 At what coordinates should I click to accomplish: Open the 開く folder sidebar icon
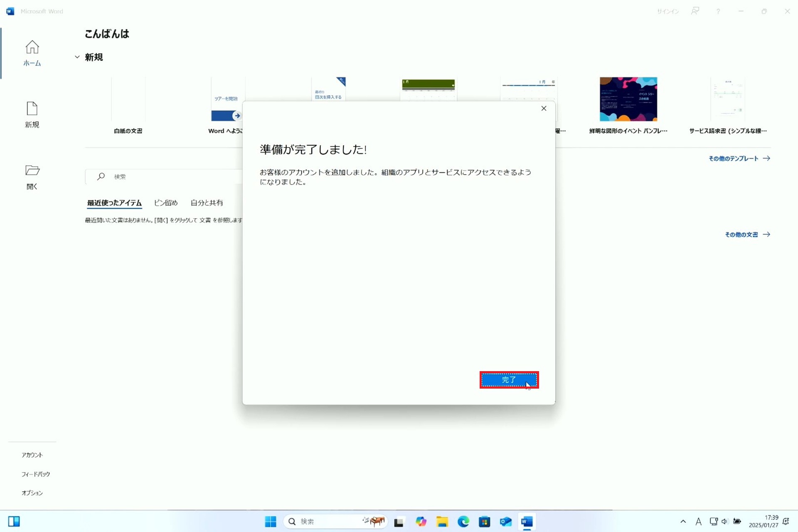tap(32, 177)
